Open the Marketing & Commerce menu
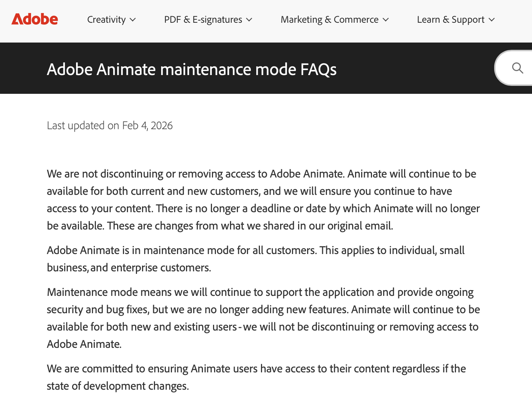 329,19
